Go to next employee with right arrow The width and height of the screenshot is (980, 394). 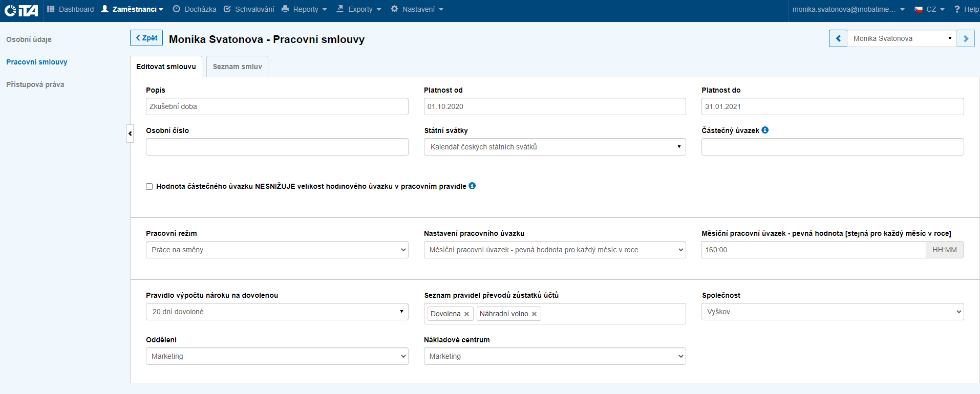966,38
